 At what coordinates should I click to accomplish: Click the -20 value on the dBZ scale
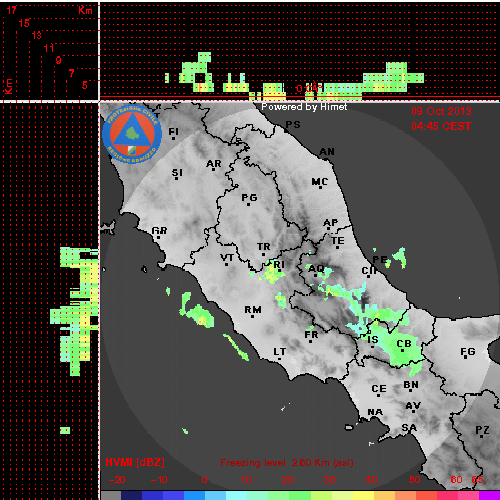117,480
